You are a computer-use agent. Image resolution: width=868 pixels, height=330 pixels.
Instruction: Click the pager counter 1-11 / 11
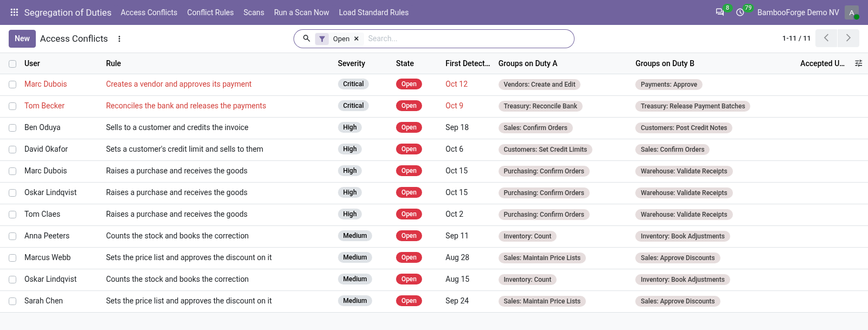click(796, 38)
